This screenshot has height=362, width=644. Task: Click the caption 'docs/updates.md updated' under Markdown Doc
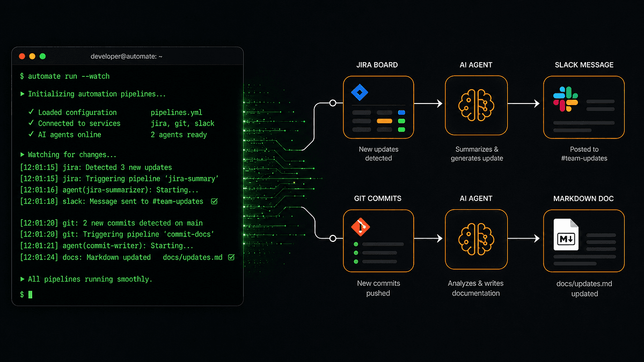(584, 288)
